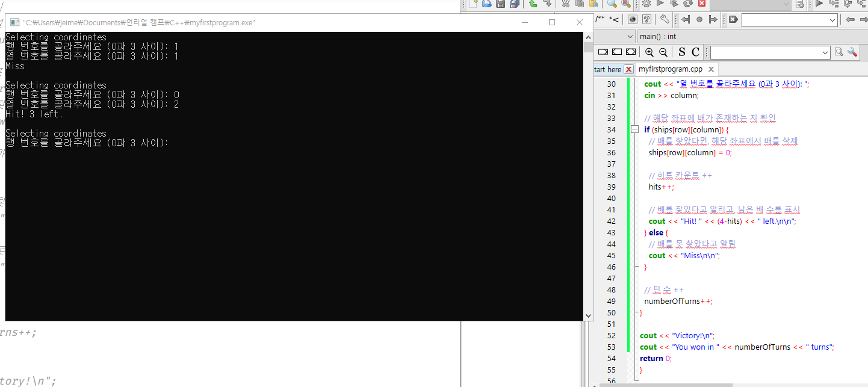Screen dimensions: 868x387
Task: Click the question mark help icon
Action: 646,19
